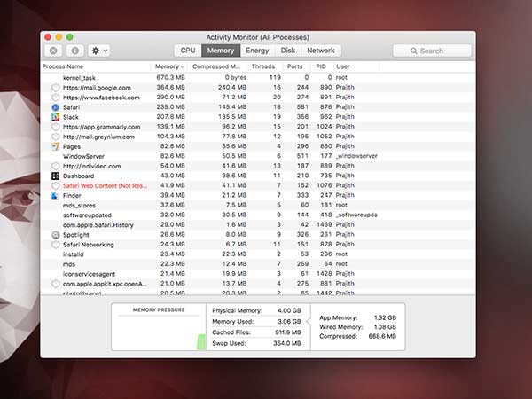Click the shield icon beside com.apple.appkit.xpc.openA
Viewport: 532px width, 399px height.
pos(55,284)
